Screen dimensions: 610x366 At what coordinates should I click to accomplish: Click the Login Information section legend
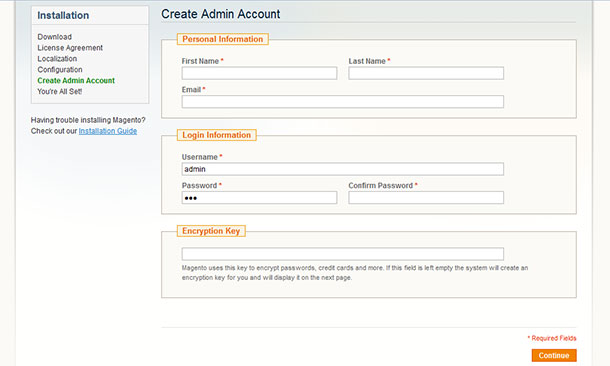(x=217, y=135)
